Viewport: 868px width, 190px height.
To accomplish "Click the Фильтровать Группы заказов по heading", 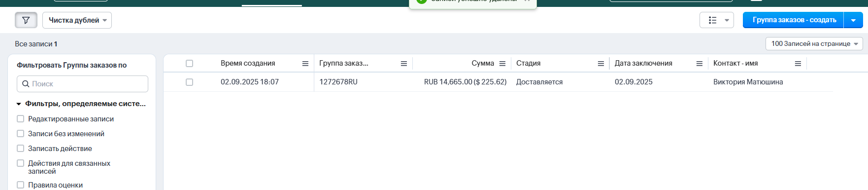I will click(72, 65).
